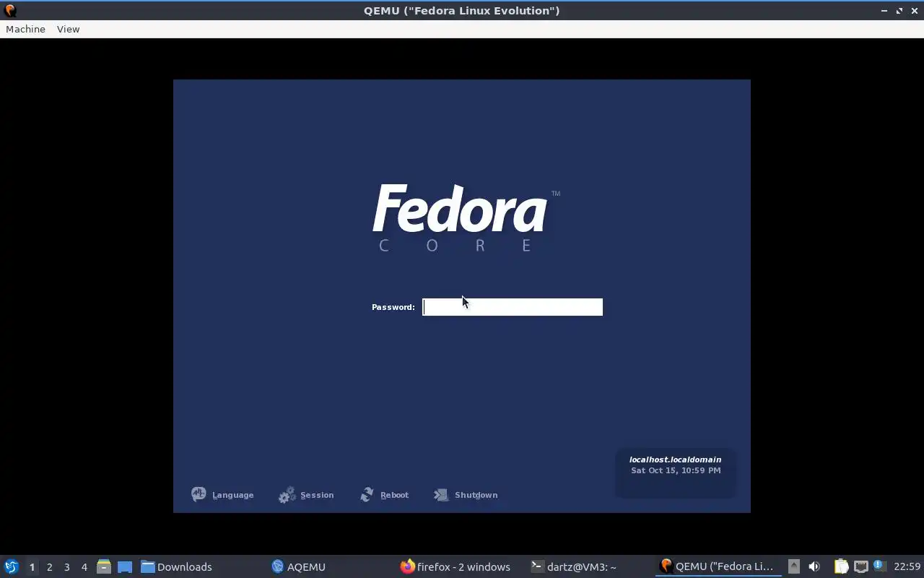Click the Shutdown label link
Screen dimensions: 924x578
[476, 495]
